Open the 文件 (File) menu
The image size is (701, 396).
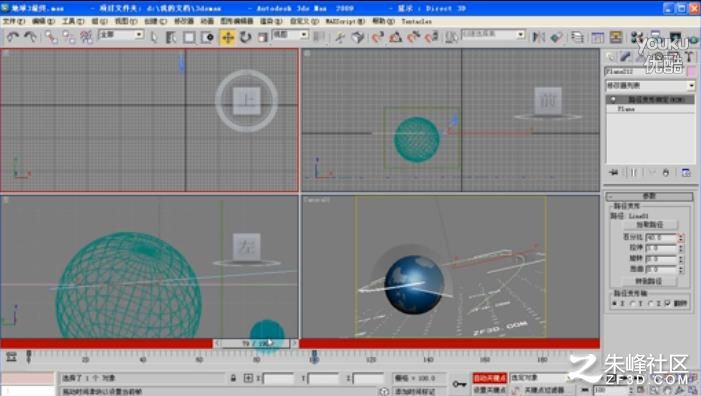14,21
